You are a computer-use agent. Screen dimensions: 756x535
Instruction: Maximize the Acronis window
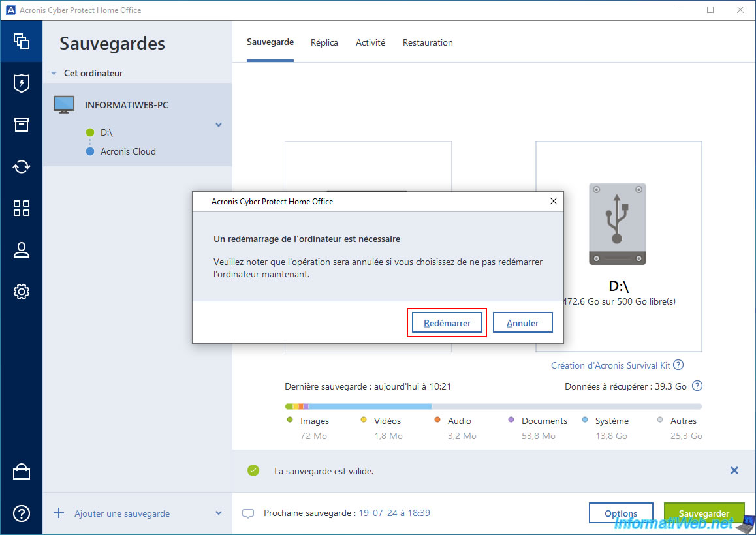pos(710,10)
